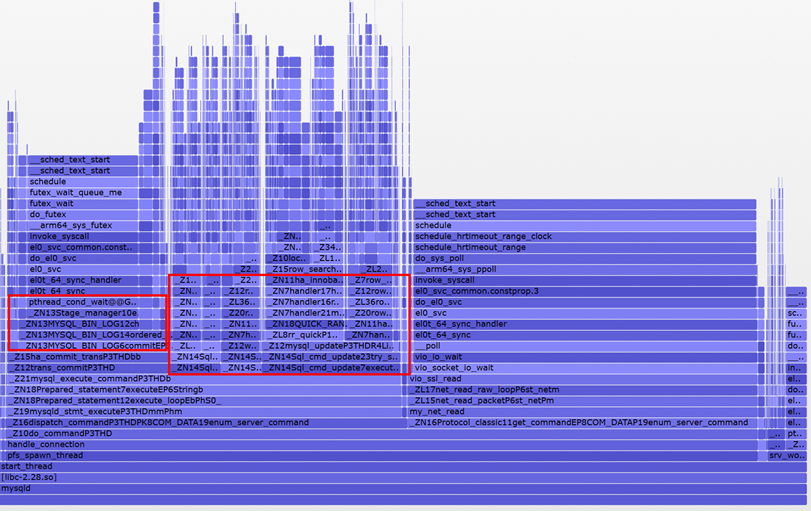Click the [libc-2.28.so] frame
Viewport: 811px width, 511px height.
pos(30,477)
